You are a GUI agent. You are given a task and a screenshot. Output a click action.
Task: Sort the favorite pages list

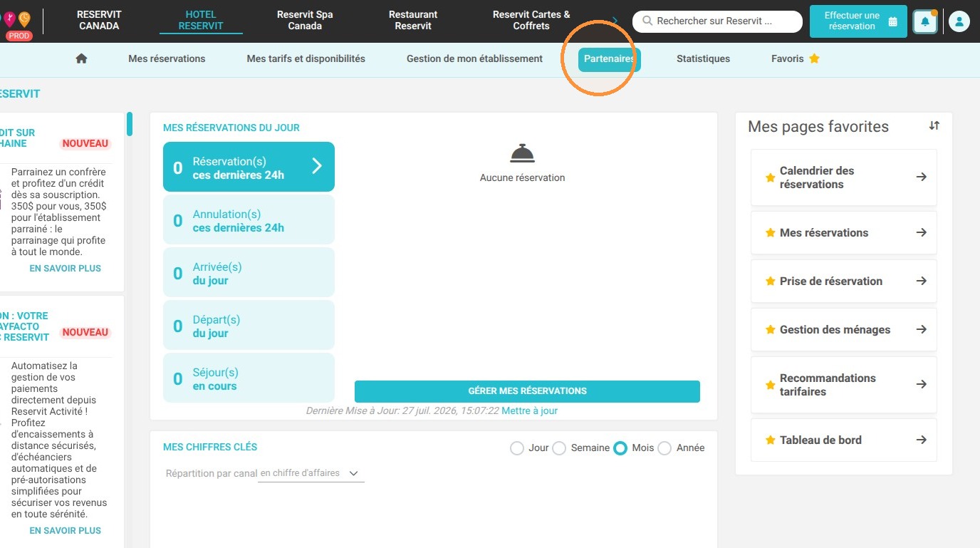(x=934, y=125)
